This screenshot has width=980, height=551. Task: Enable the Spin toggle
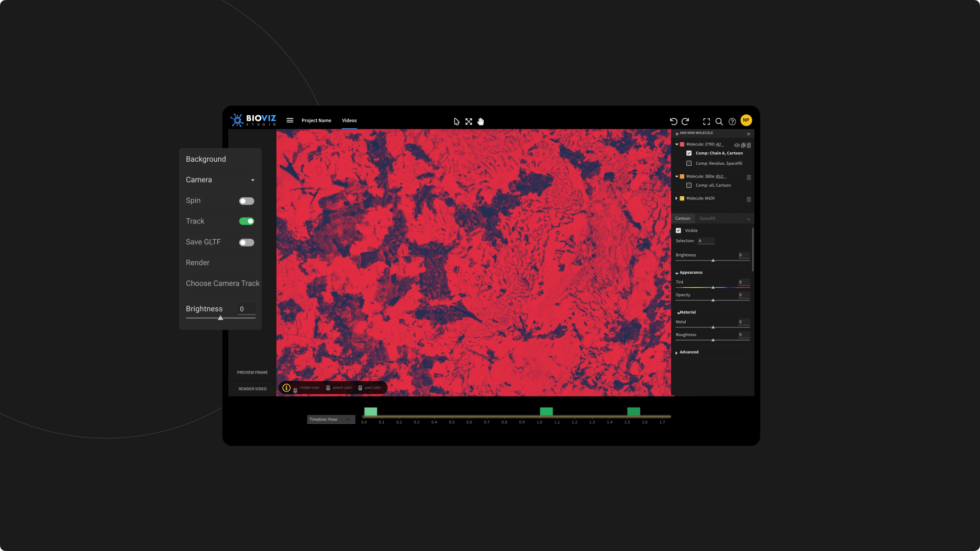(247, 201)
